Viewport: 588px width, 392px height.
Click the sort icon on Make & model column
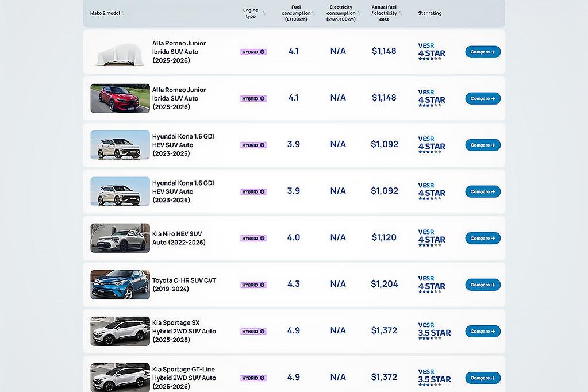pyautogui.click(x=124, y=13)
